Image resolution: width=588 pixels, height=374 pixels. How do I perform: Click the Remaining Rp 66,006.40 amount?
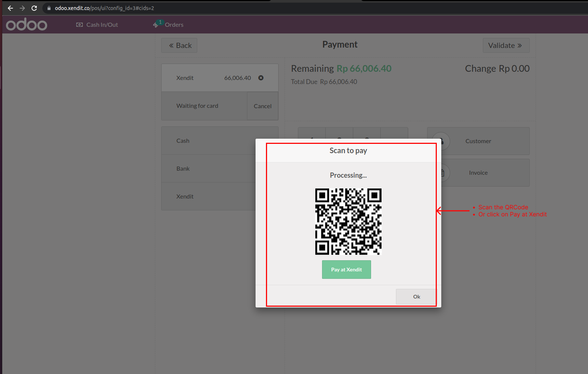(341, 68)
